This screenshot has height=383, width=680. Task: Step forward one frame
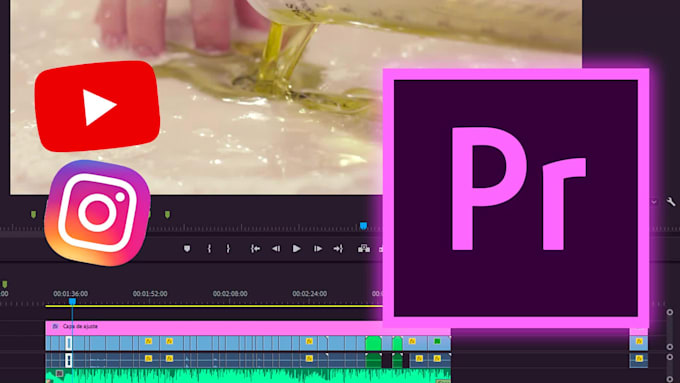[x=318, y=249]
